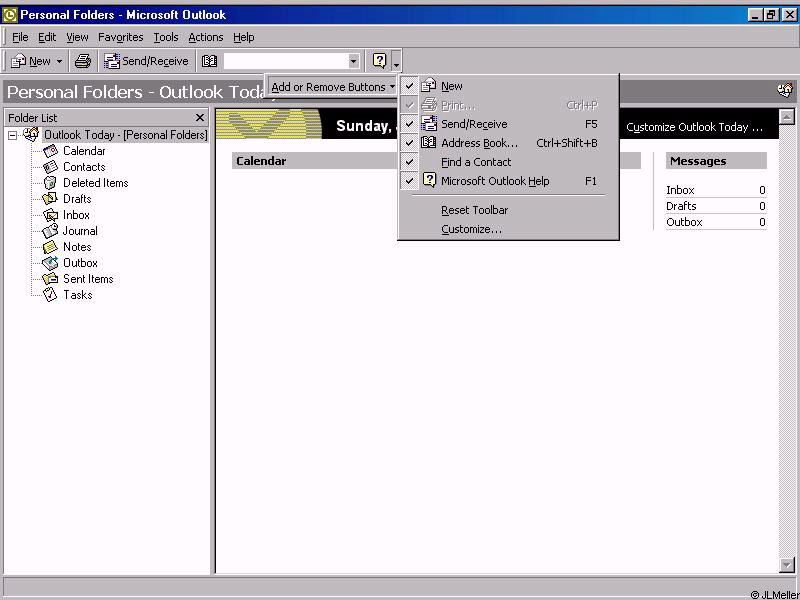800x600 pixels.
Task: Open the New button dropdown arrow
Action: tap(59, 61)
